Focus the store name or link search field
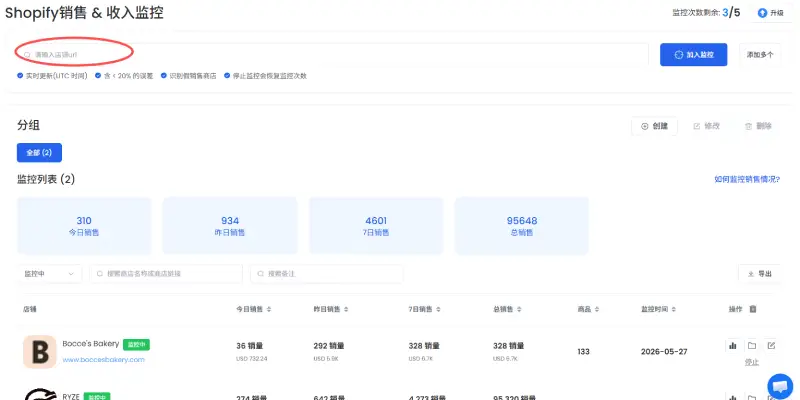 [166, 274]
